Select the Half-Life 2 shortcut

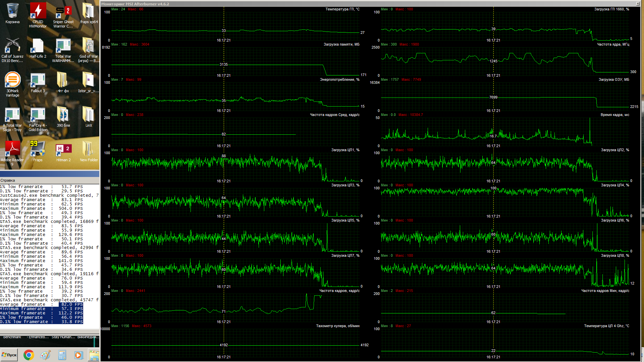click(x=38, y=46)
